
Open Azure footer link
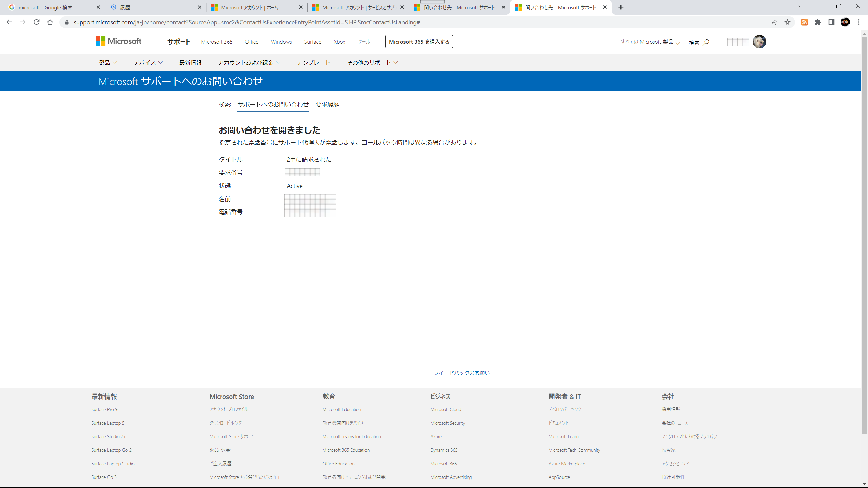436,436
